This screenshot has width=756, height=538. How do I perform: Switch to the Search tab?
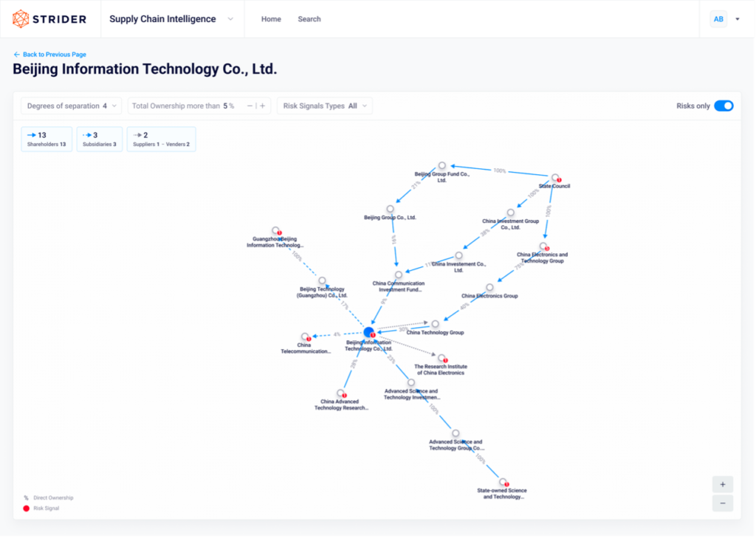(x=309, y=18)
